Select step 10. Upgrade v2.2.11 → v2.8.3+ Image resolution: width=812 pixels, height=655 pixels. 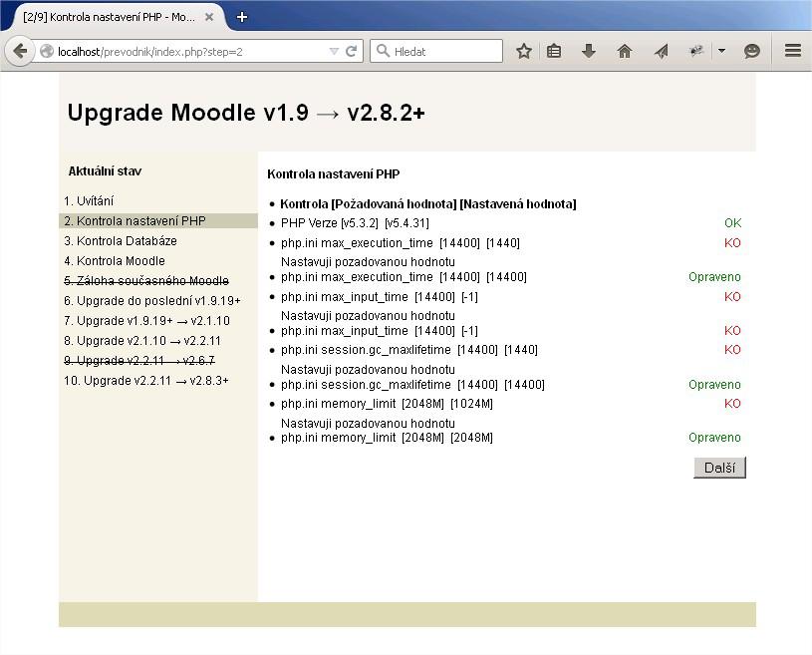pyautogui.click(x=146, y=381)
